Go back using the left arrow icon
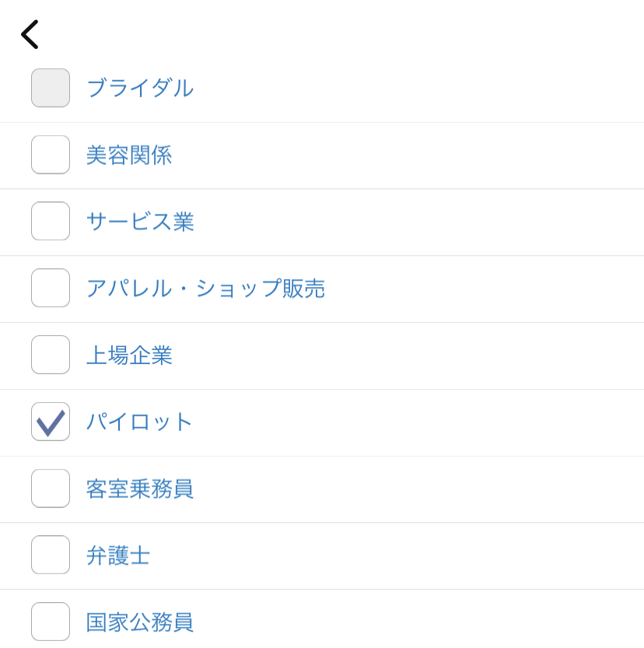The width and height of the screenshot is (644, 648). [x=30, y=34]
